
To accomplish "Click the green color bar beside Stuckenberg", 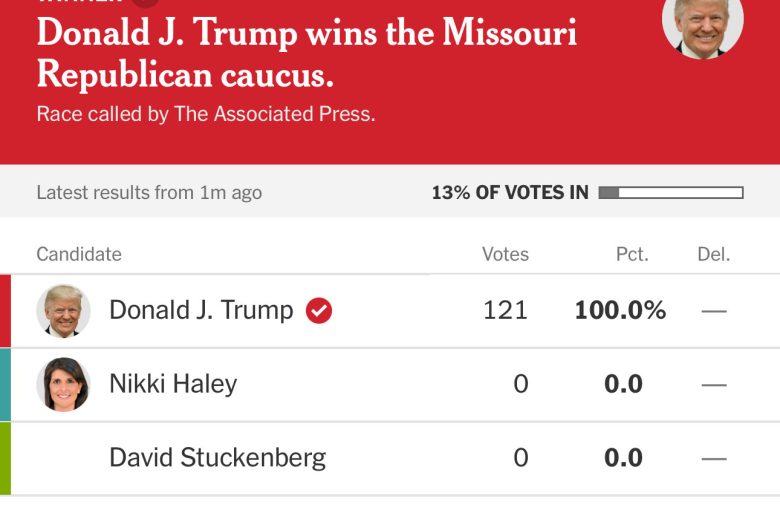I will click(5, 459).
